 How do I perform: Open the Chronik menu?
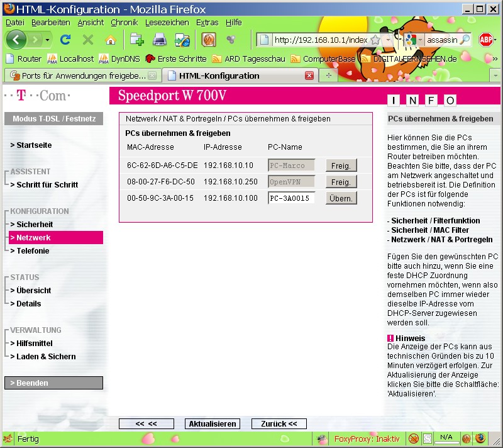[124, 23]
